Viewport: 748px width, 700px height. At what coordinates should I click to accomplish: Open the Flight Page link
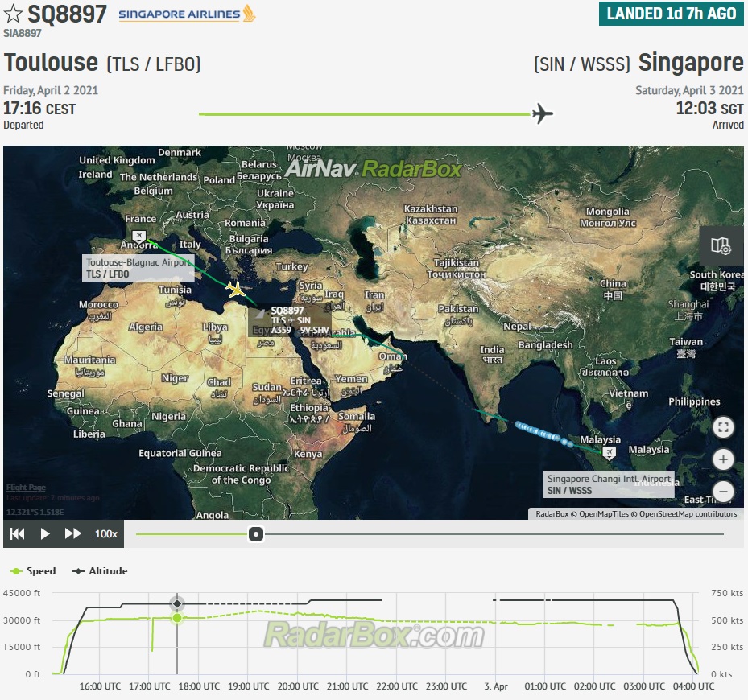click(26, 488)
